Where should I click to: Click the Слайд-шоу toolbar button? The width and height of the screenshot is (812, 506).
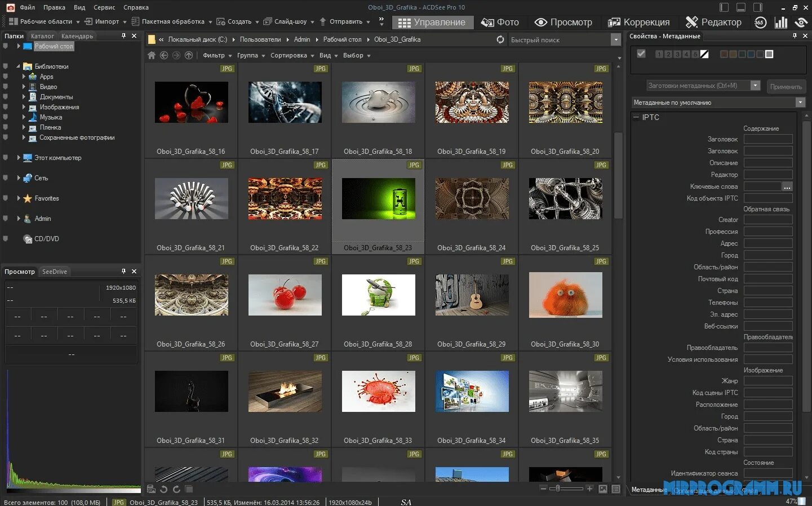click(289, 21)
